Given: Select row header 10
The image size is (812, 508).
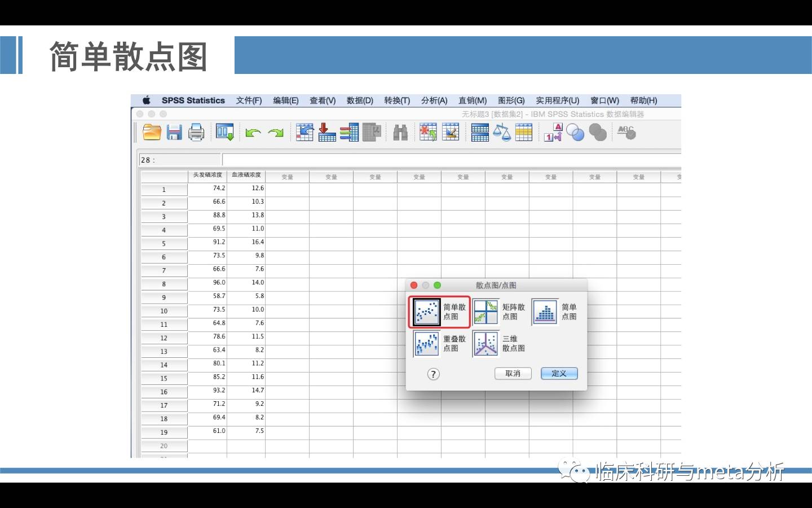Looking at the screenshot, I should (x=164, y=311).
